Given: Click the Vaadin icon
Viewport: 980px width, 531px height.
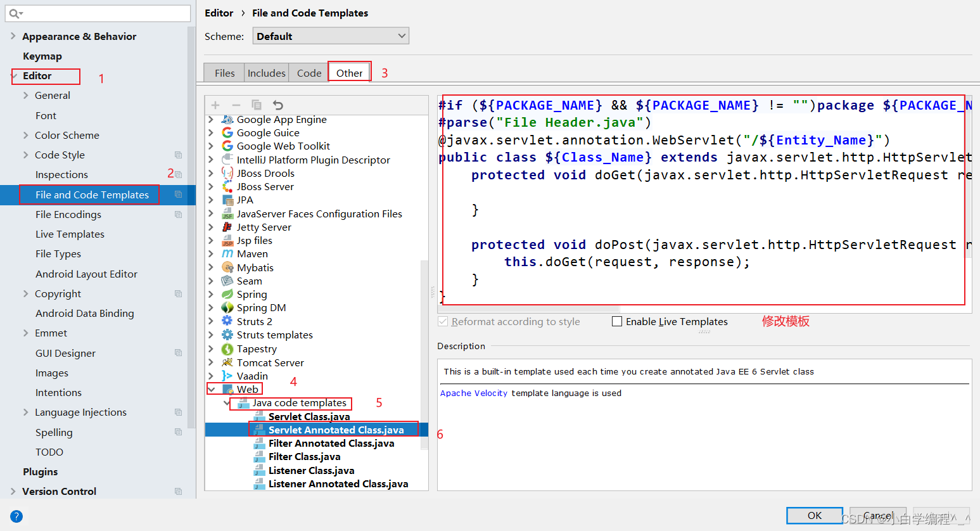Looking at the screenshot, I should pos(227,376).
